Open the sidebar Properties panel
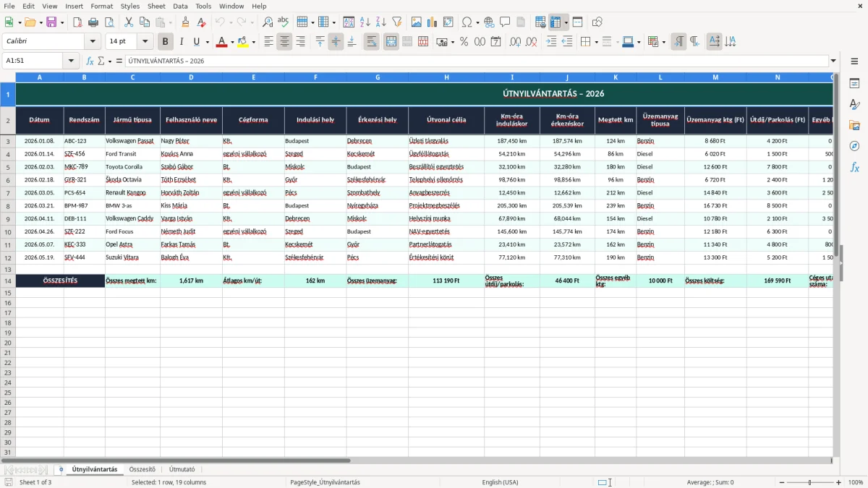This screenshot has width=868, height=488. pyautogui.click(x=854, y=84)
